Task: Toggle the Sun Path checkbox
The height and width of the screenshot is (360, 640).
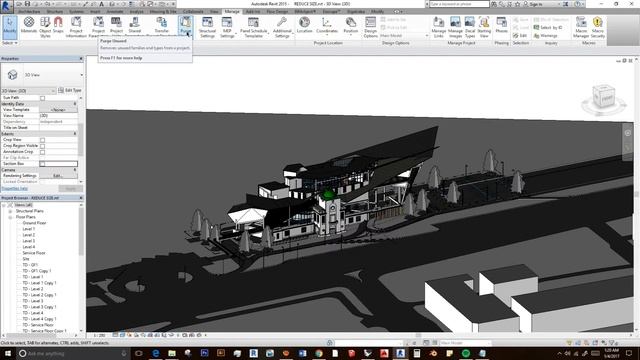Action: pos(42,98)
